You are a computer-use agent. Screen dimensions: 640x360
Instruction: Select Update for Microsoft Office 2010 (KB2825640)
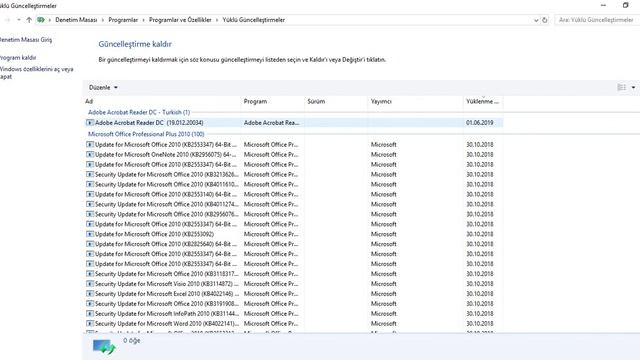click(x=293, y=244)
